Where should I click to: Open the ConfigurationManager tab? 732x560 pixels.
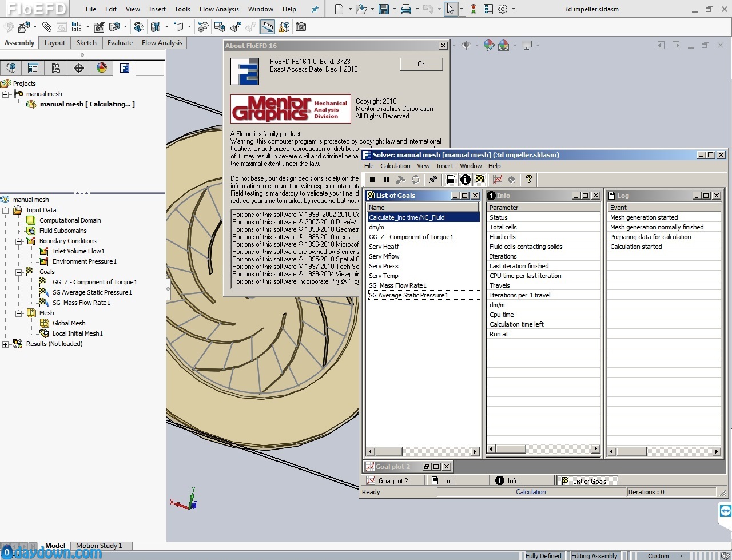[x=56, y=68]
